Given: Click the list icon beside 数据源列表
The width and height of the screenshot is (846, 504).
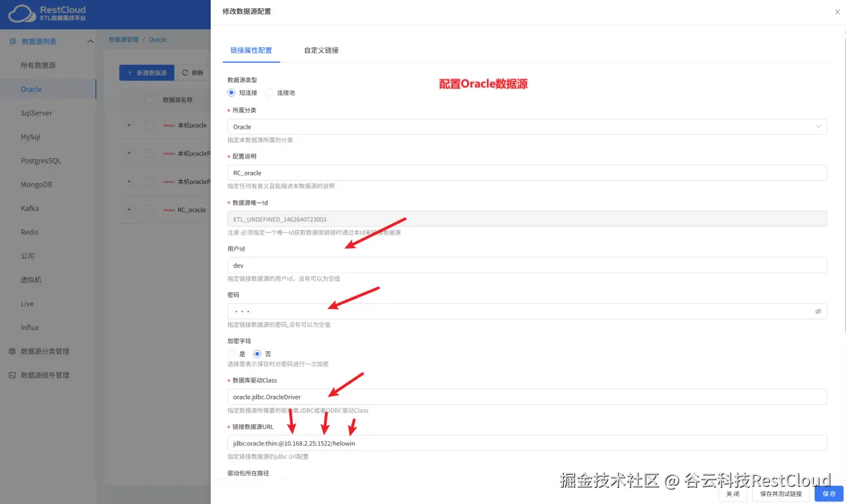Looking at the screenshot, I should point(12,41).
